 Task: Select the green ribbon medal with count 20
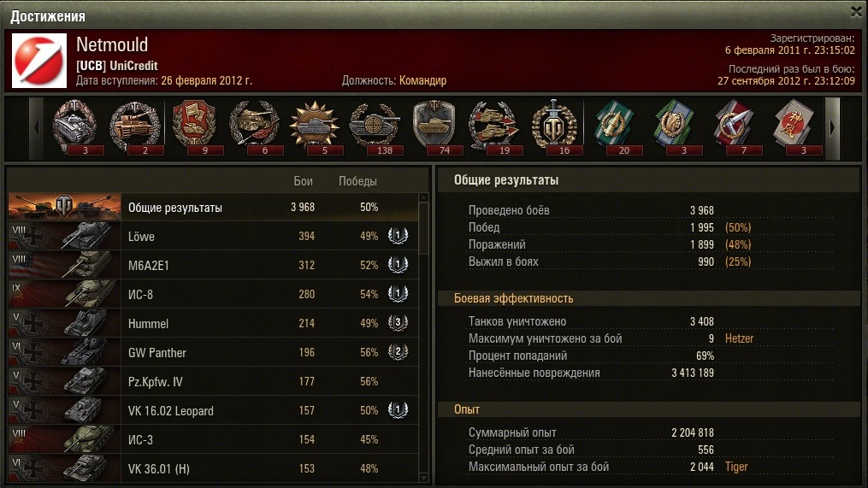[615, 126]
